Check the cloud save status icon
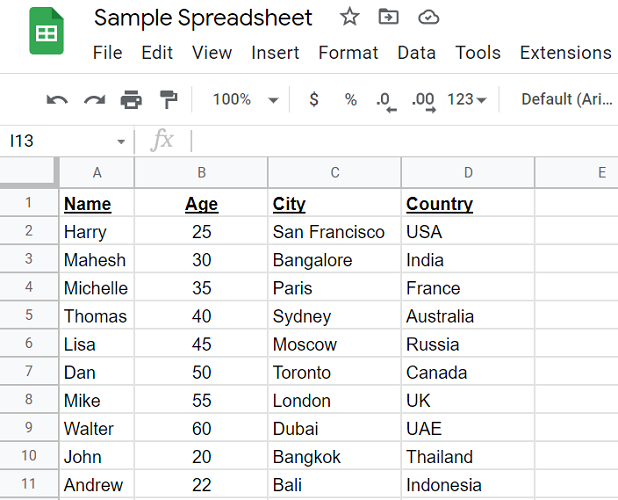 click(428, 17)
